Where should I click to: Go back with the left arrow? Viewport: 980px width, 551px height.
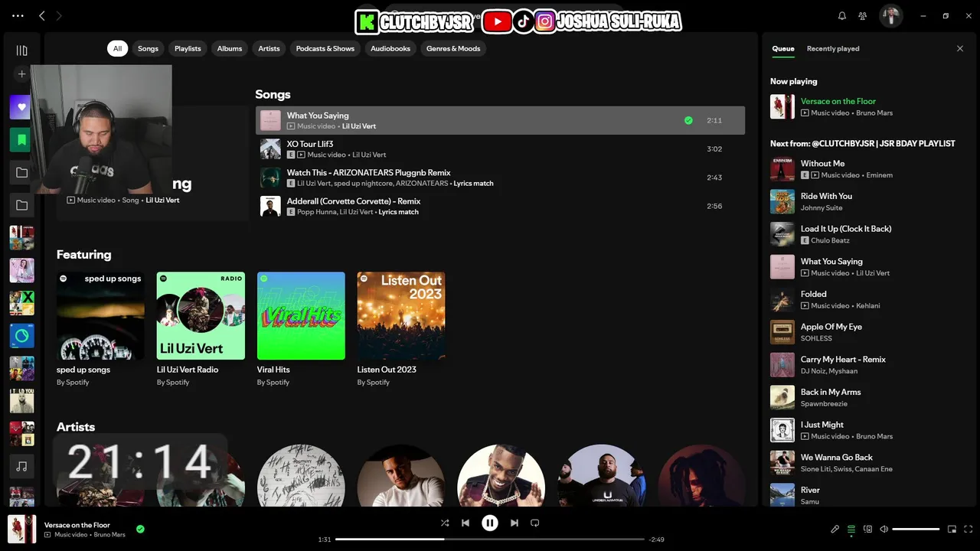[x=42, y=15]
